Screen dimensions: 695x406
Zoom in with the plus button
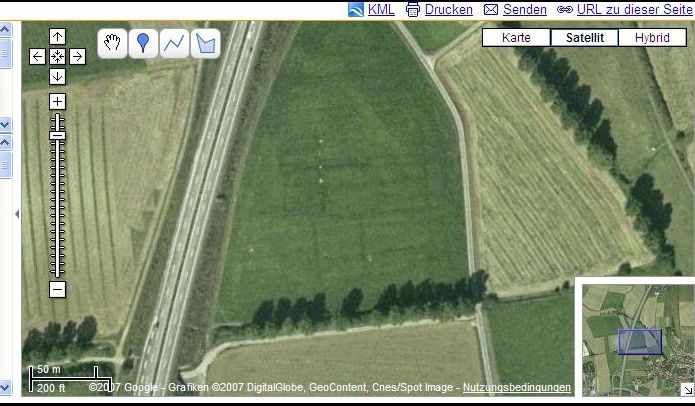(57, 102)
